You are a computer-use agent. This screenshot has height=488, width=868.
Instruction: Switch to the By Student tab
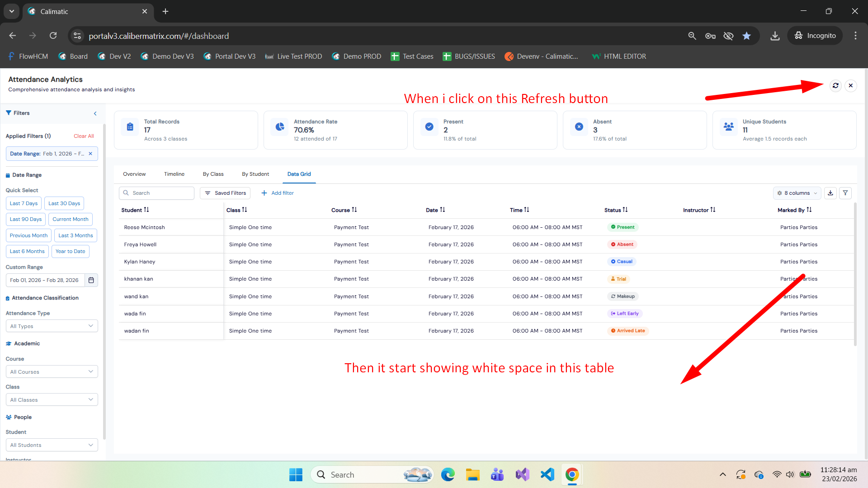[255, 174]
